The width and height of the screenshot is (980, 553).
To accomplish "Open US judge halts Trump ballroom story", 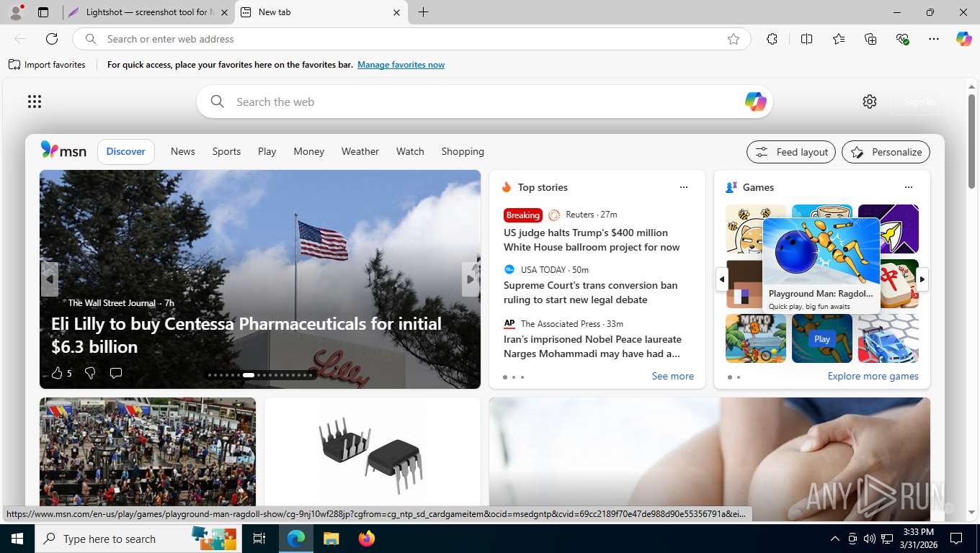I will 592,240.
